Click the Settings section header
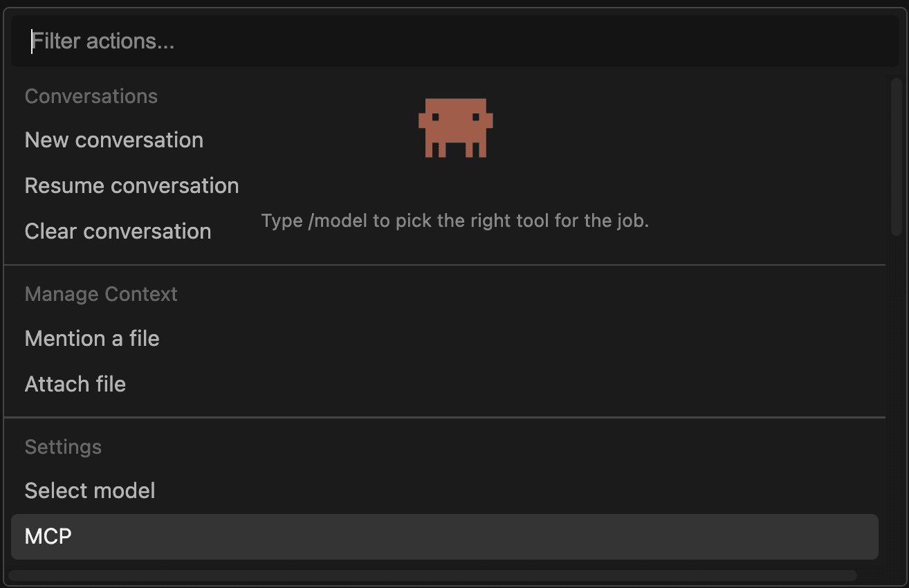Screen dimensions: 909x588 [x=63, y=447]
